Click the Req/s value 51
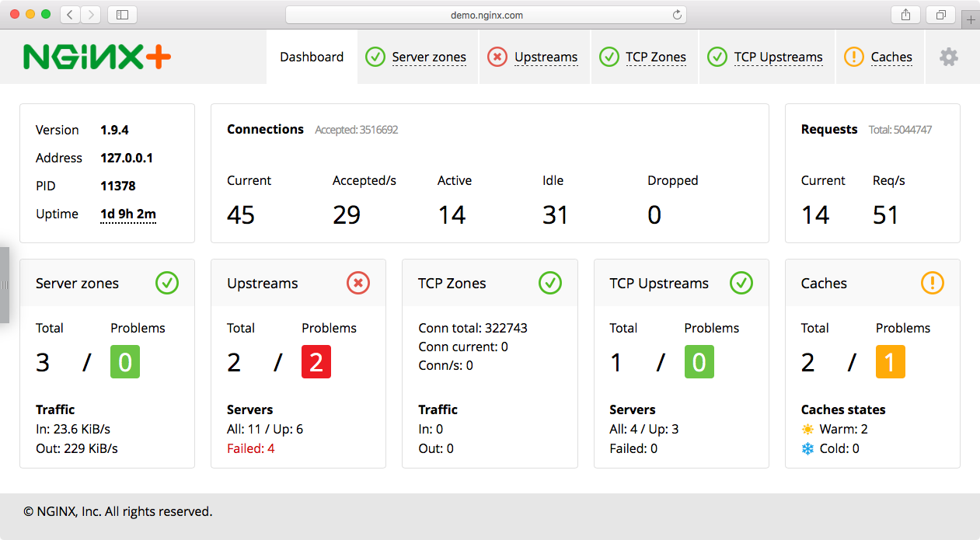 [x=886, y=214]
